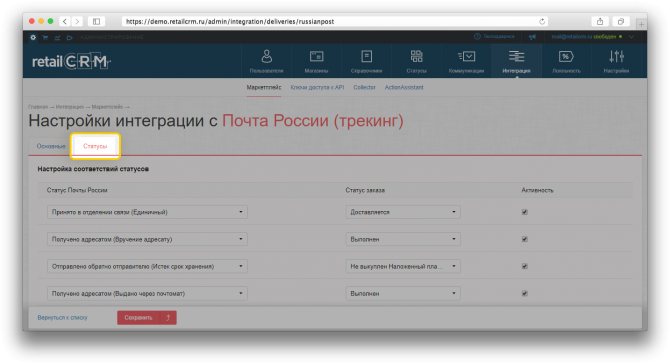Open Отправлено обратно отправителю dropdown
Viewport: 670px width, 364px height.
coord(147,266)
